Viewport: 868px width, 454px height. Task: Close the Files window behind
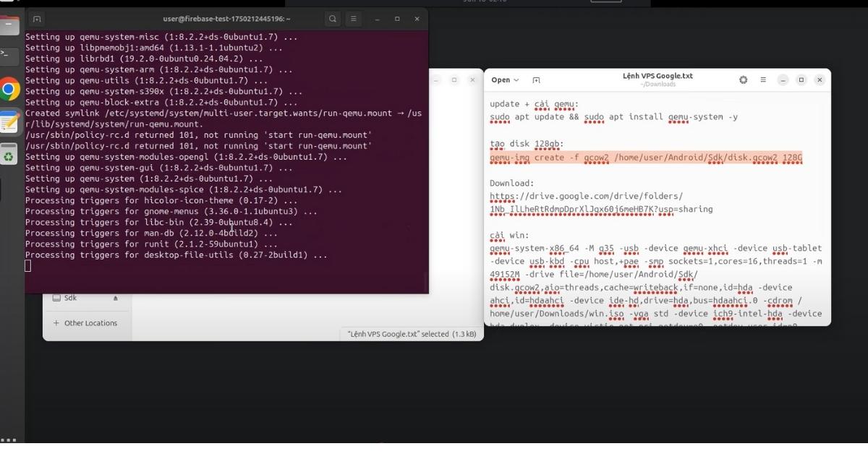[x=473, y=80]
